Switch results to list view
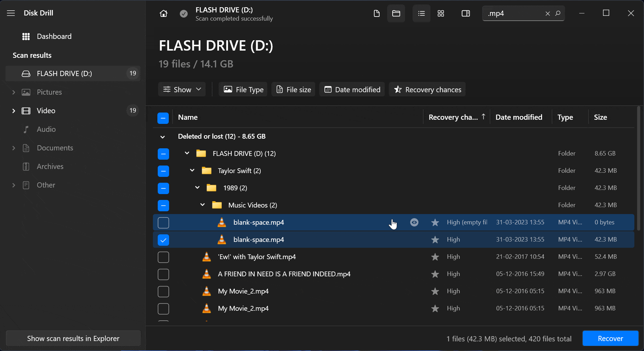Viewport: 644px width, 351px height. 421,13
